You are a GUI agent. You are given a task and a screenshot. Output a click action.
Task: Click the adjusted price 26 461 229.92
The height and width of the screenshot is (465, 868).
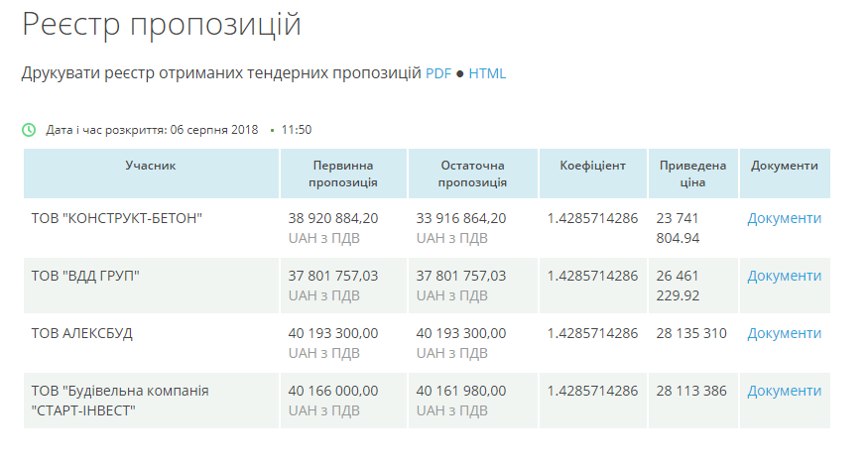679,286
